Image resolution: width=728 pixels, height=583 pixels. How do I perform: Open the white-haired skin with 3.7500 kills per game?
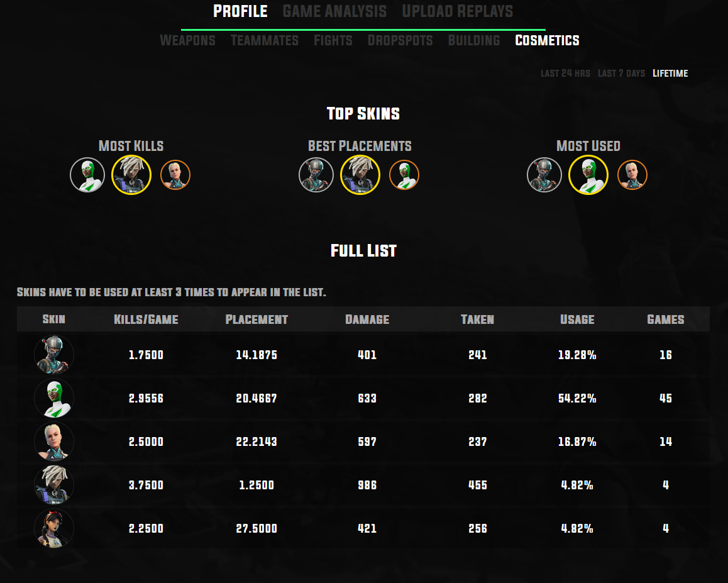pos(54,485)
